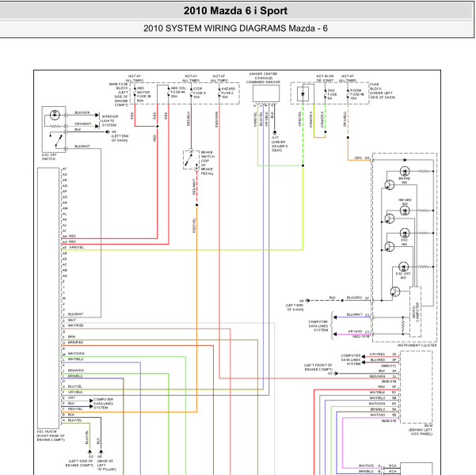Click the brake switch contact symbol
Viewport: 476px width, 475px height.
[x=191, y=159]
